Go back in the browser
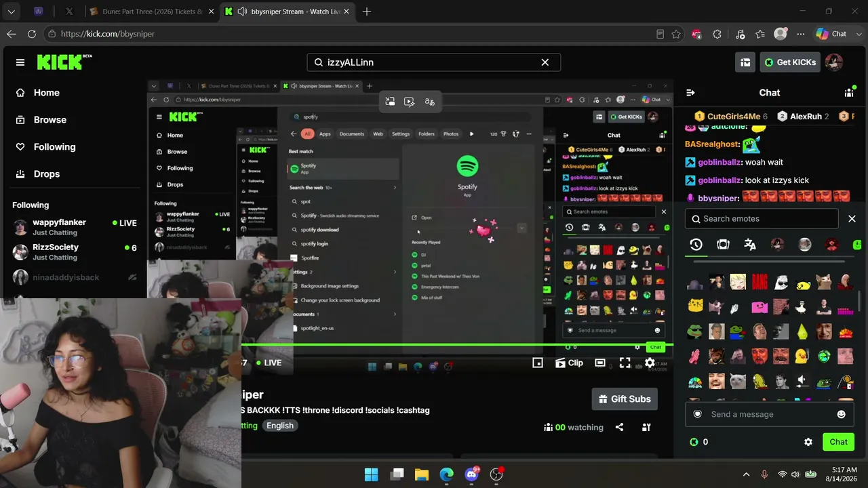The image size is (868, 488). click(12, 34)
